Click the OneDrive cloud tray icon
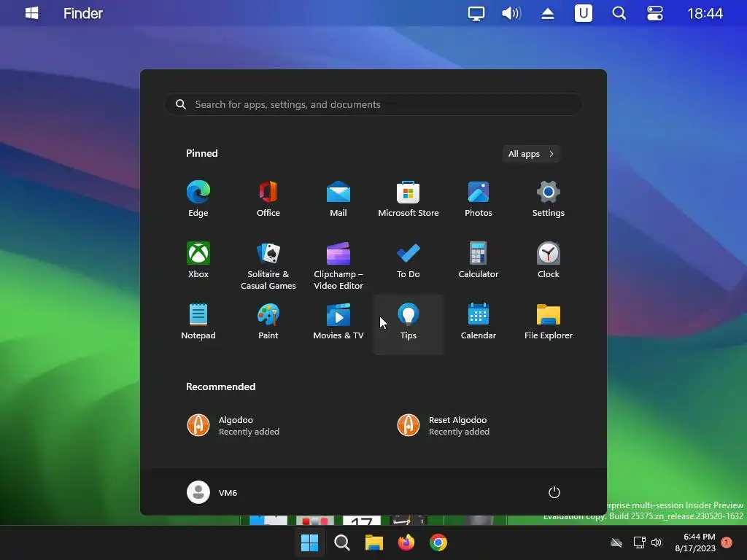This screenshot has width=747, height=560. coord(616,542)
